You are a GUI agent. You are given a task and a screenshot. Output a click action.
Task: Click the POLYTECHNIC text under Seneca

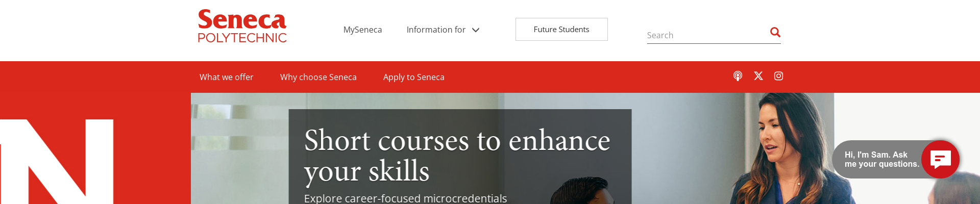(242, 38)
